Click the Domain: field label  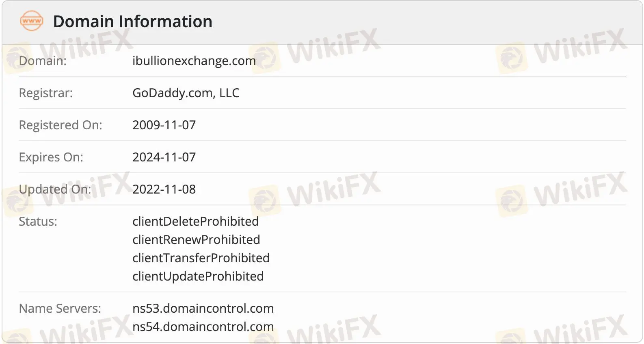coord(43,61)
